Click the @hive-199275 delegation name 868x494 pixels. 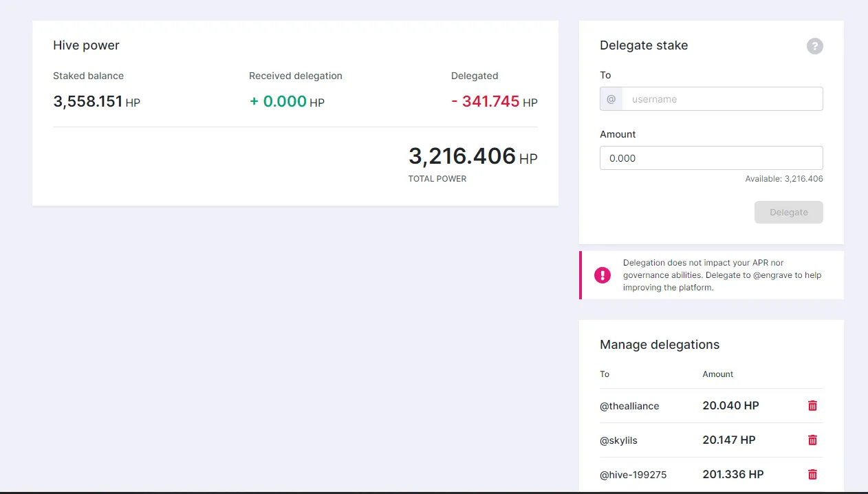633,475
